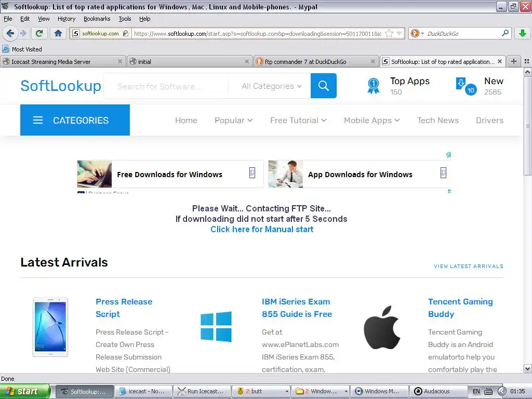The width and height of the screenshot is (532, 399).
Task: Open IBM iSeries Exam 855 Guide link
Action: coord(297,308)
